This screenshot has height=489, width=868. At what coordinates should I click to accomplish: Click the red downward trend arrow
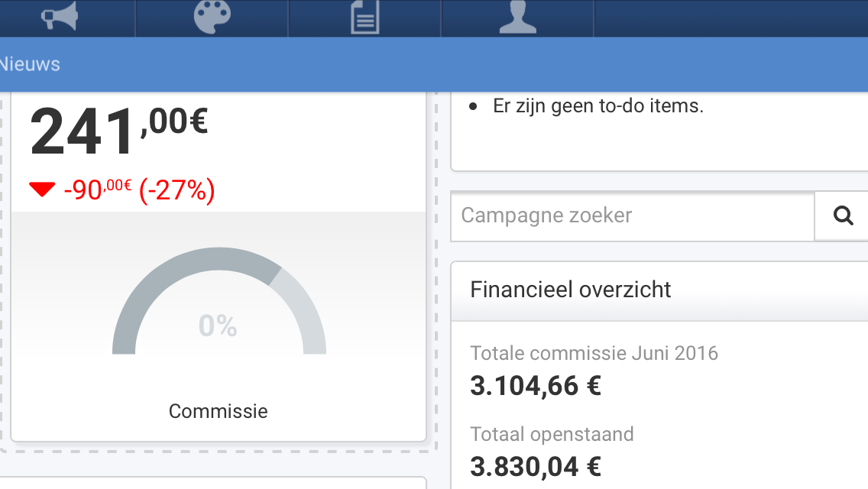(x=42, y=189)
